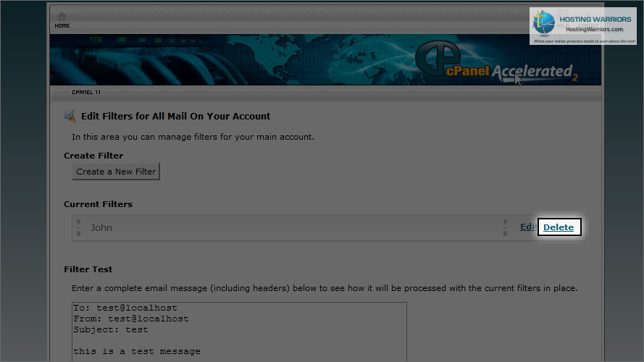Image resolution: width=644 pixels, height=362 pixels.
Task: Edit the John filter
Action: 528,227
